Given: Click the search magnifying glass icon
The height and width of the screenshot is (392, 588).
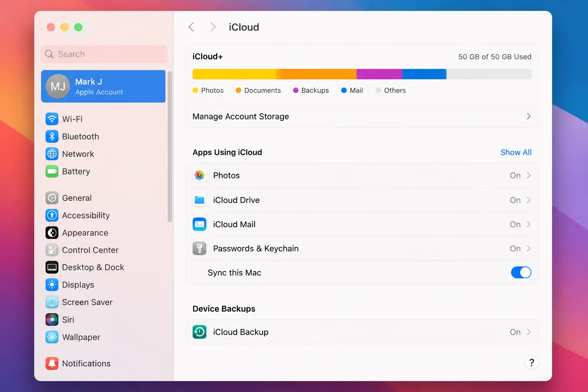Looking at the screenshot, I should coord(49,54).
